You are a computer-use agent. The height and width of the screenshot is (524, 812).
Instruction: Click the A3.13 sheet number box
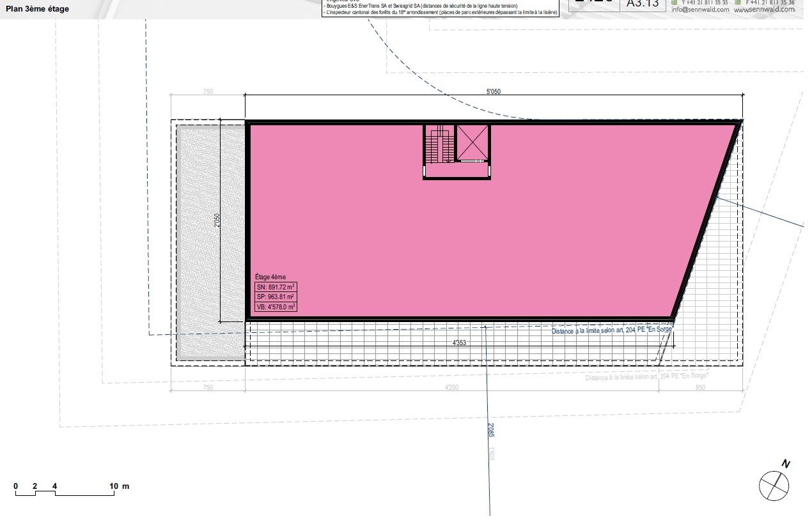[x=643, y=4]
